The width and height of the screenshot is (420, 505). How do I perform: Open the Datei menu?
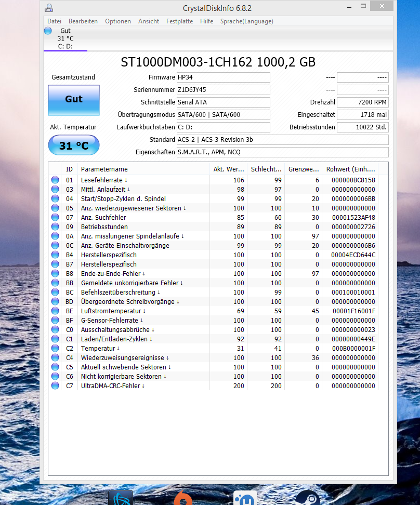54,21
